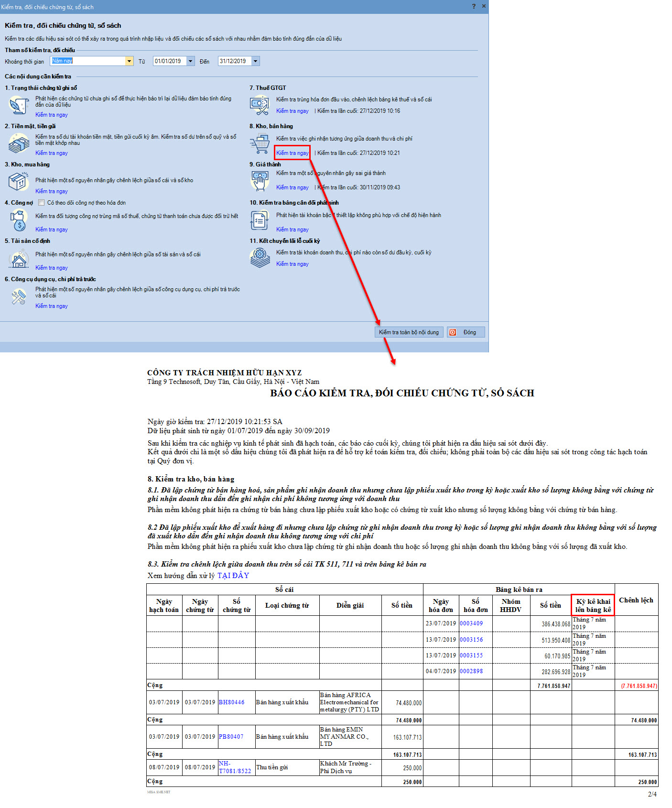Click the 'Diễn giải' column header
Screen dimensions: 672x808
pyautogui.click(x=350, y=605)
